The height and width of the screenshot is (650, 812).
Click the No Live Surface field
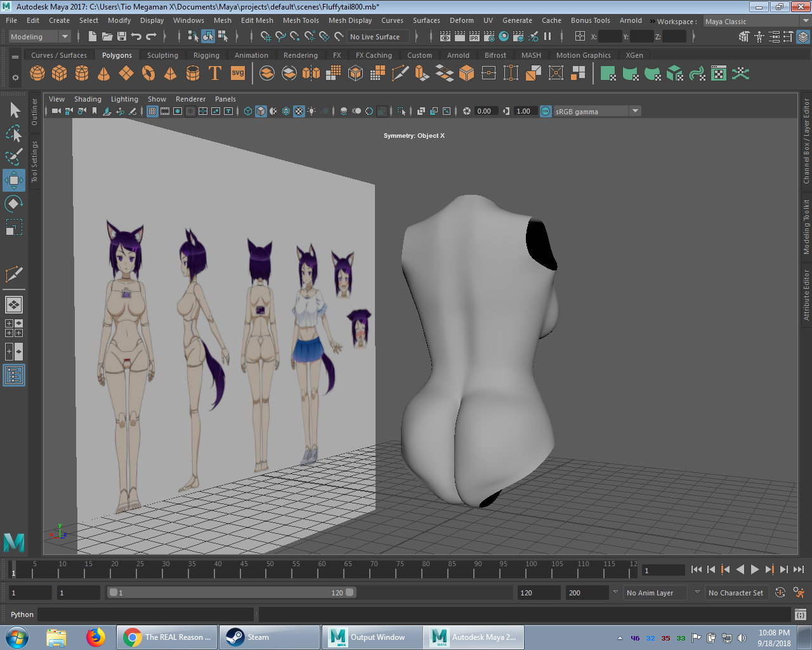(379, 37)
